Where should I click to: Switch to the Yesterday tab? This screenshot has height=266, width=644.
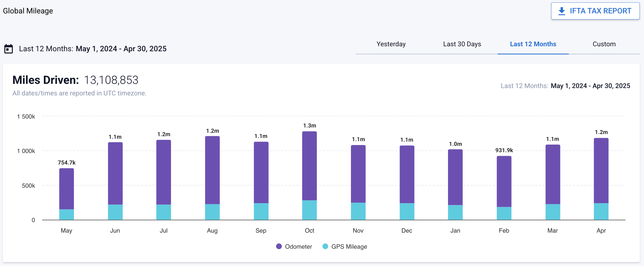pos(391,44)
